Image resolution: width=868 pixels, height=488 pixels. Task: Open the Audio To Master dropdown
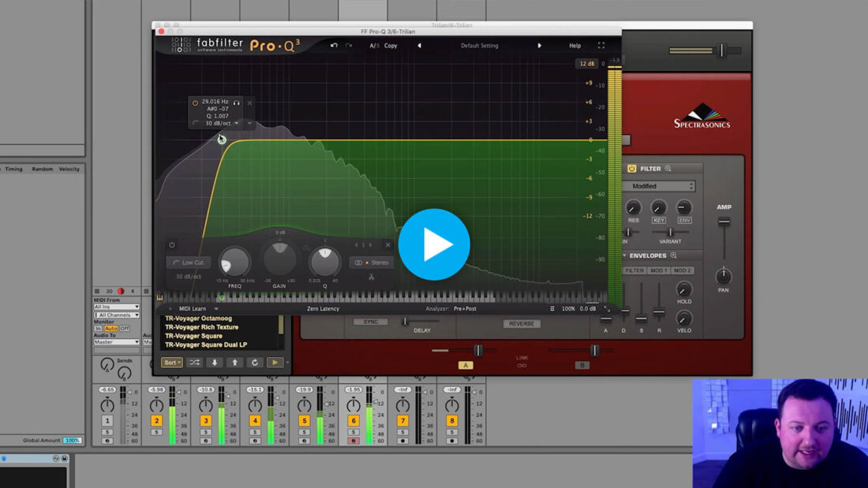[x=116, y=342]
